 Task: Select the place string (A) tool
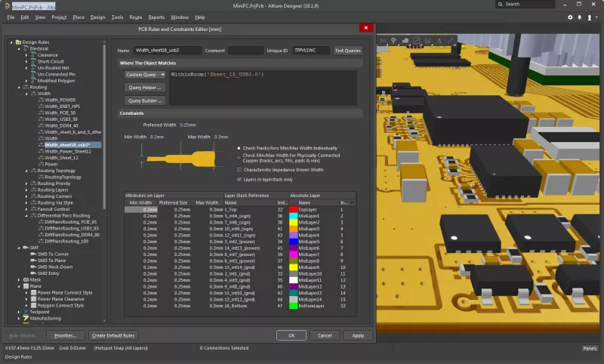[439, 41]
